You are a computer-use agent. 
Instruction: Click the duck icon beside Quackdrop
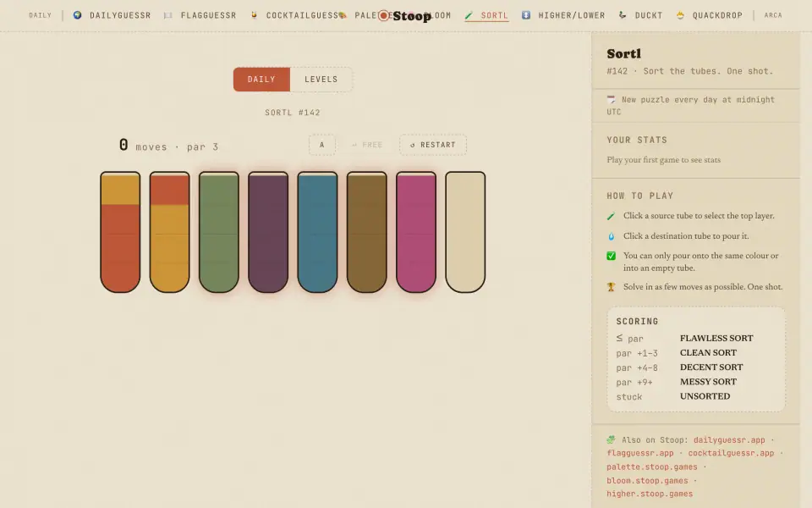click(680, 15)
